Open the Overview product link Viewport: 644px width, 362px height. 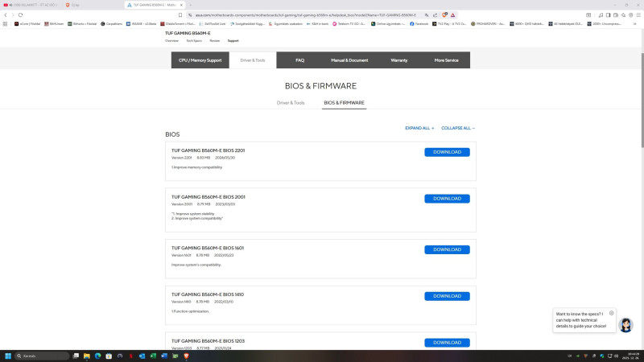tap(171, 41)
